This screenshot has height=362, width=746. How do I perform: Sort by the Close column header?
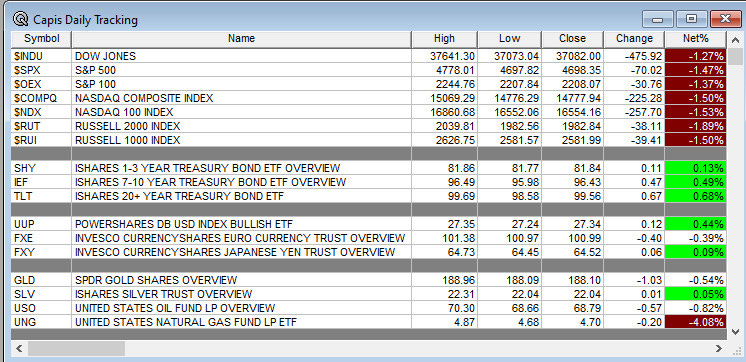click(x=572, y=39)
